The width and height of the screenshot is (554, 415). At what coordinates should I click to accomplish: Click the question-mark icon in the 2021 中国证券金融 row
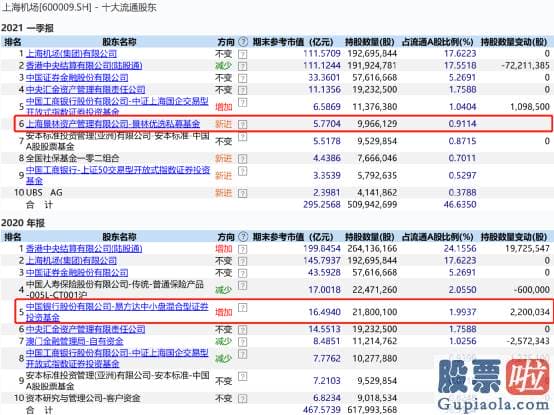243,78
